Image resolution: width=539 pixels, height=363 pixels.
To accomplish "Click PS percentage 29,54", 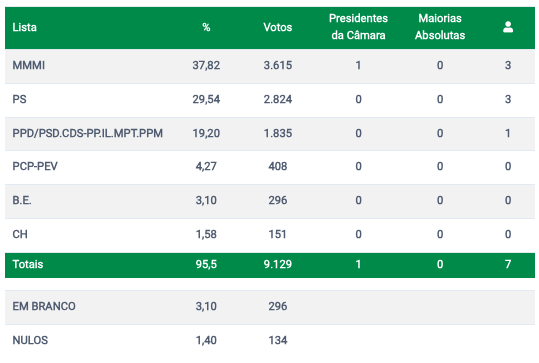I will click(x=206, y=99).
